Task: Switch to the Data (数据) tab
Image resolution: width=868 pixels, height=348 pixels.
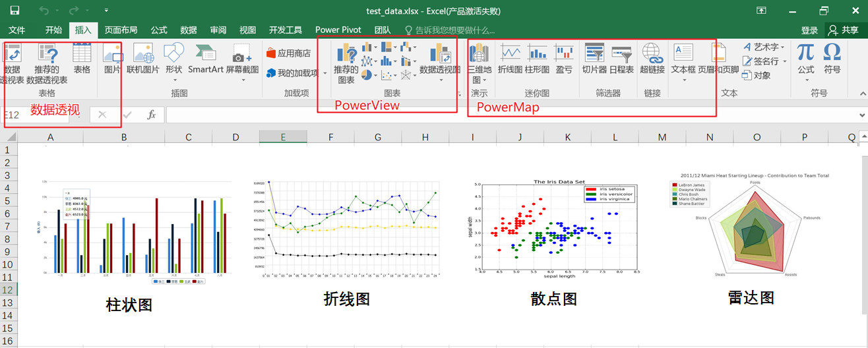Action: (x=189, y=30)
